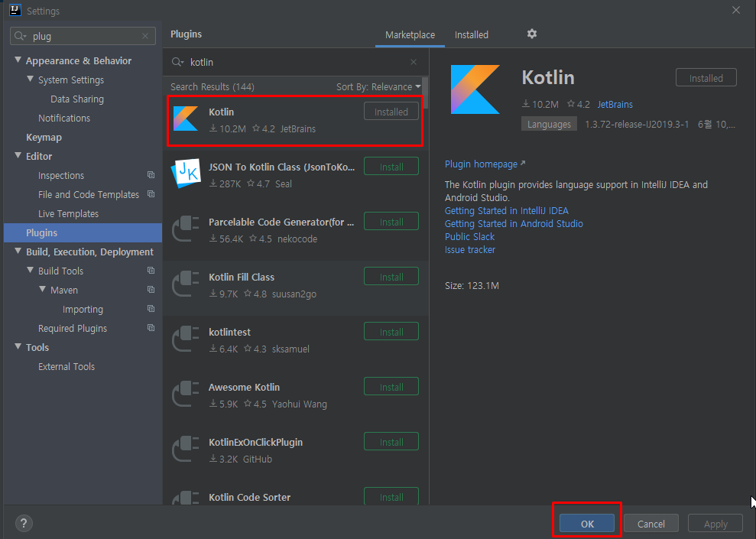Image resolution: width=756 pixels, height=539 pixels.
Task: Install the kotlintest plugin
Action: pos(391,332)
